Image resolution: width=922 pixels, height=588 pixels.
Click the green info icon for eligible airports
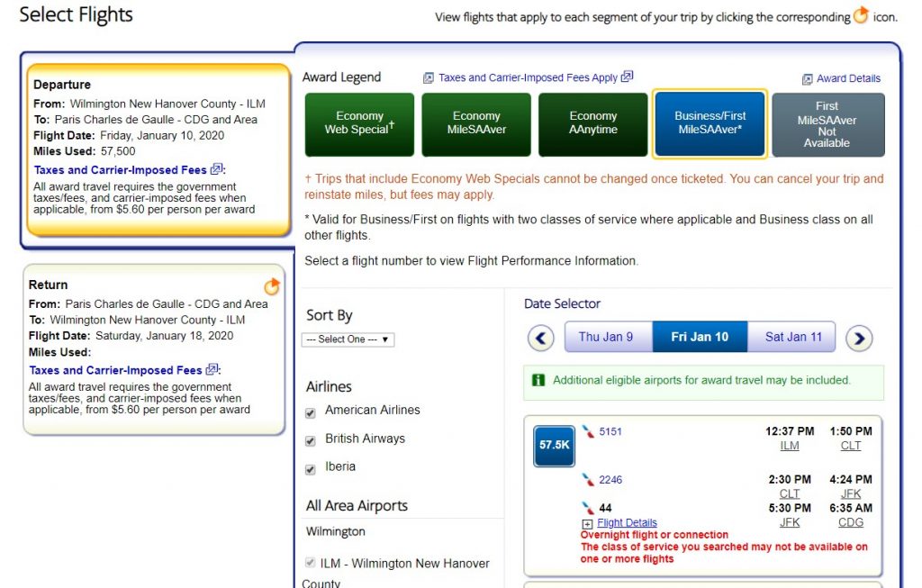pos(538,381)
